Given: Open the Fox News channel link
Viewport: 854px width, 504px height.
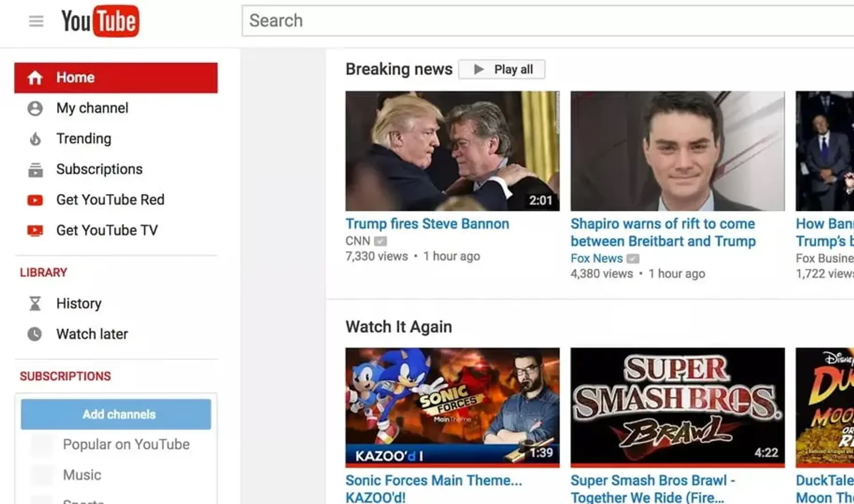Looking at the screenshot, I should pyautogui.click(x=596, y=258).
